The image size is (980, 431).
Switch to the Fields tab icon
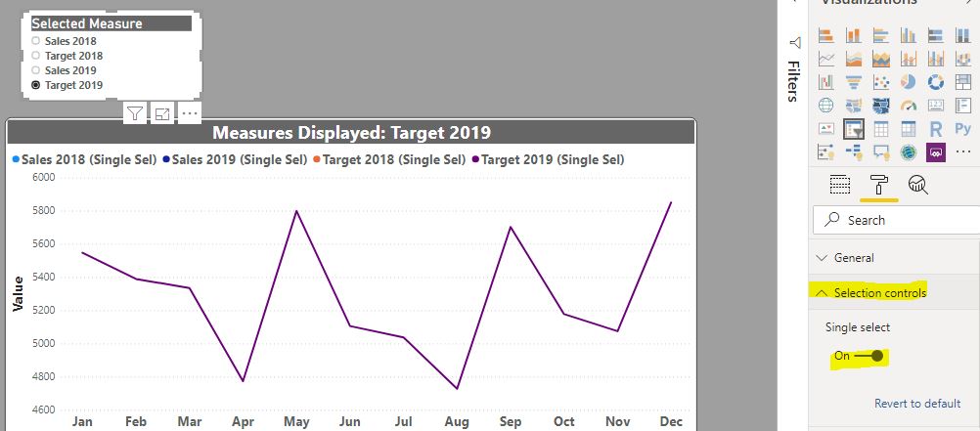tap(840, 185)
